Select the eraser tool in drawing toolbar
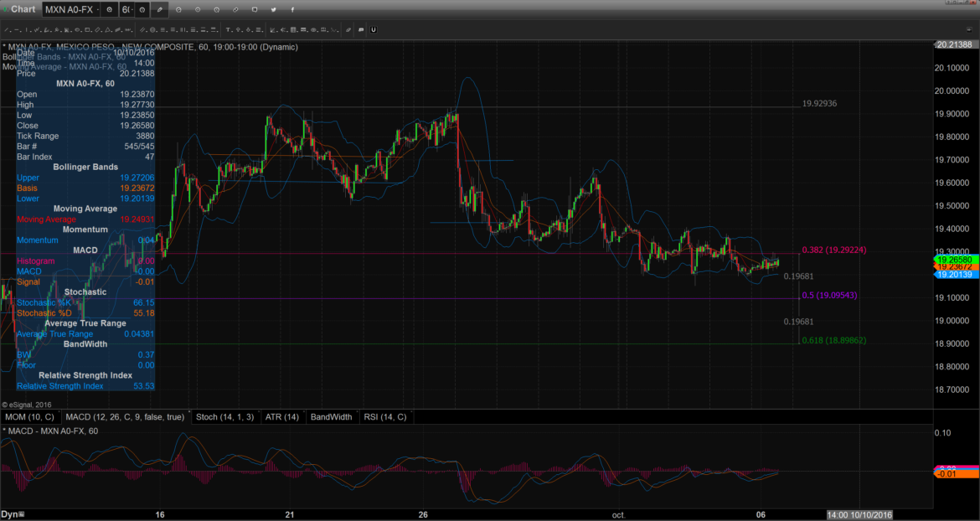This screenshot has width=980, height=521. [x=348, y=29]
